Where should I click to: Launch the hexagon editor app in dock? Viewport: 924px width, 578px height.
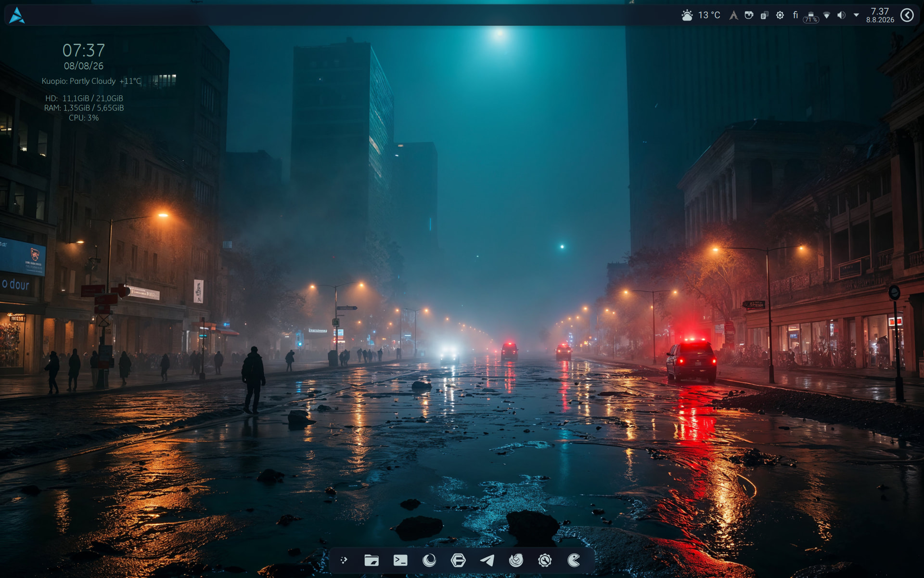click(x=458, y=560)
